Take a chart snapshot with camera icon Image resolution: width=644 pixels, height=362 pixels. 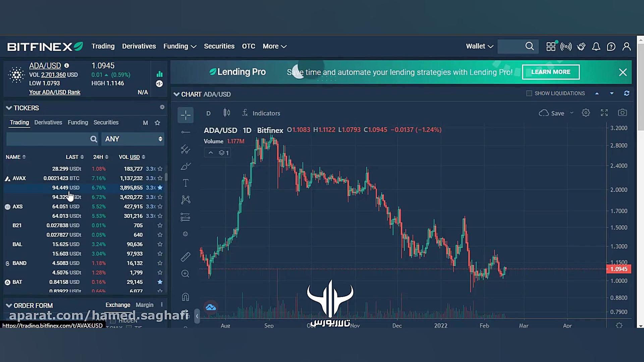click(622, 113)
